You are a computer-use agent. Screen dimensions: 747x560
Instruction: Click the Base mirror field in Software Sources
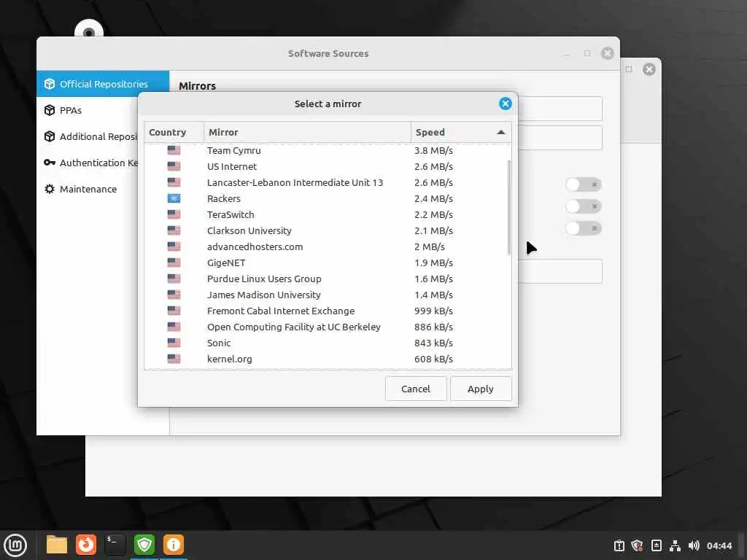pyautogui.click(x=560, y=138)
